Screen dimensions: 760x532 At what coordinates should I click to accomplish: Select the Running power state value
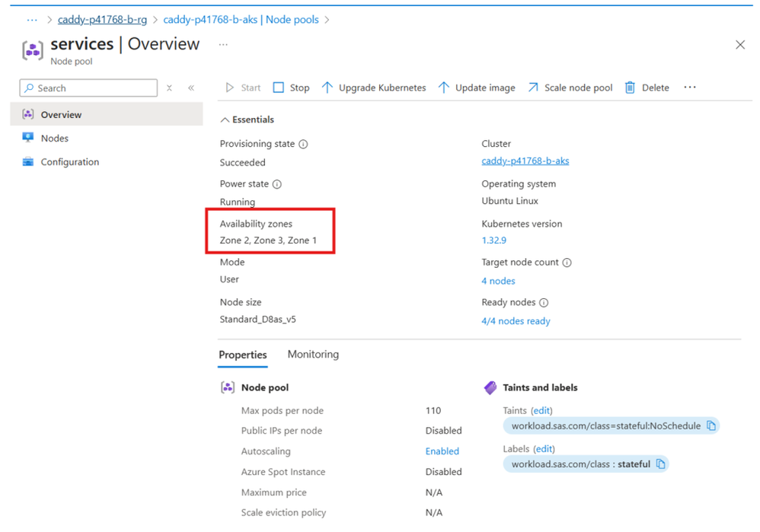pos(238,202)
